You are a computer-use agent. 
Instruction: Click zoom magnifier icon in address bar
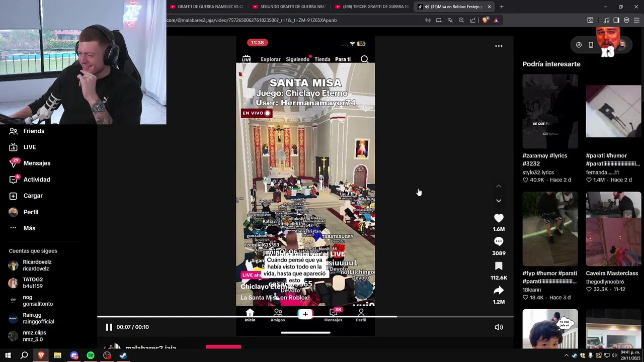coord(461,20)
